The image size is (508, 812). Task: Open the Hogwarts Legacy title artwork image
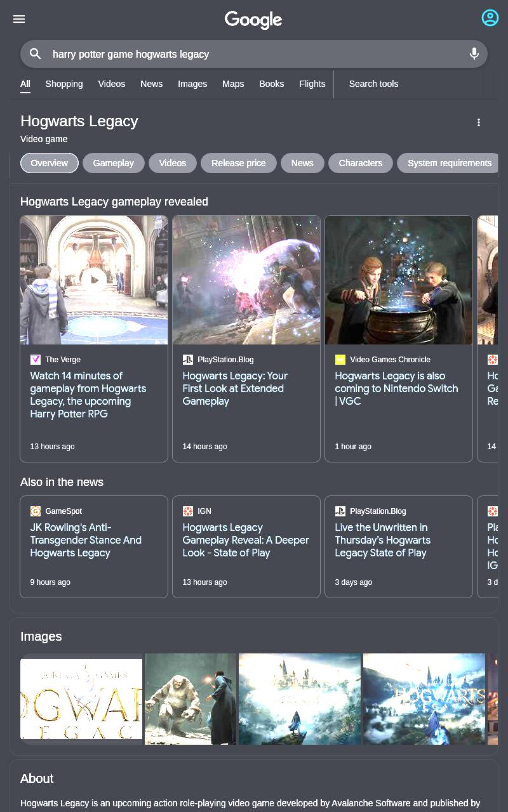[x=424, y=699]
